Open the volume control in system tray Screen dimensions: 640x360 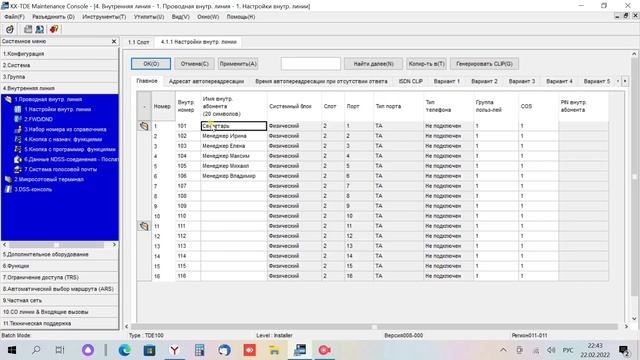coord(551,350)
